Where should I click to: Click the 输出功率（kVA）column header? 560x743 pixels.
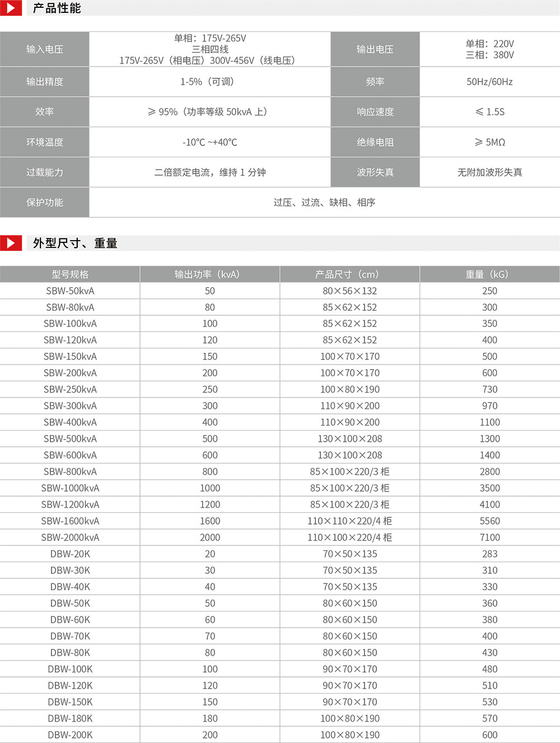pos(209,274)
